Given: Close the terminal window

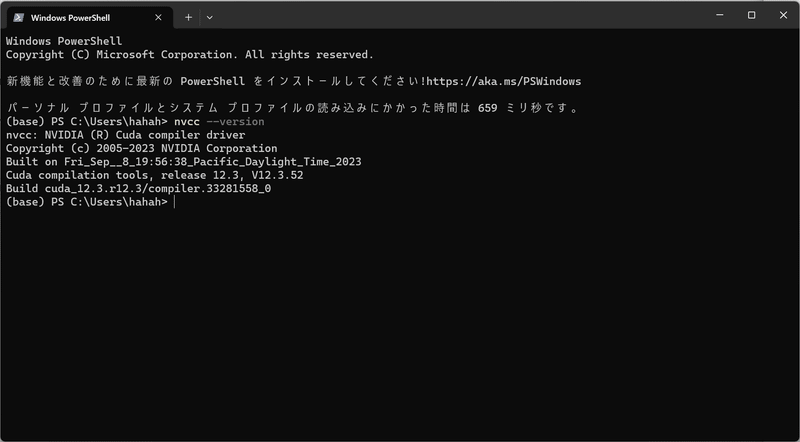Looking at the screenshot, I should coord(784,15).
